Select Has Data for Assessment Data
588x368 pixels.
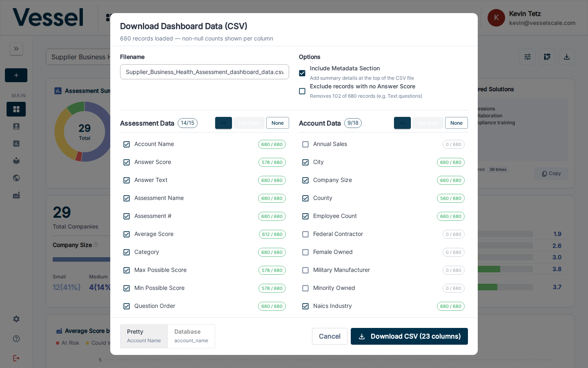249,123
